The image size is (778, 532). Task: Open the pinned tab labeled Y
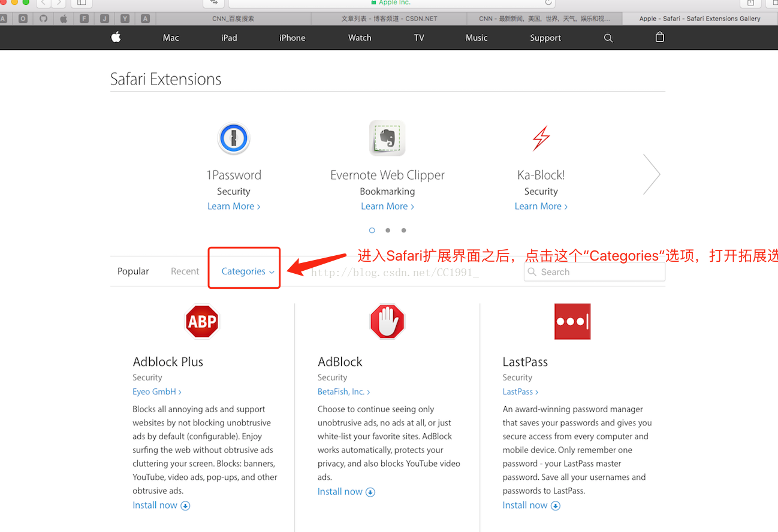[125, 19]
